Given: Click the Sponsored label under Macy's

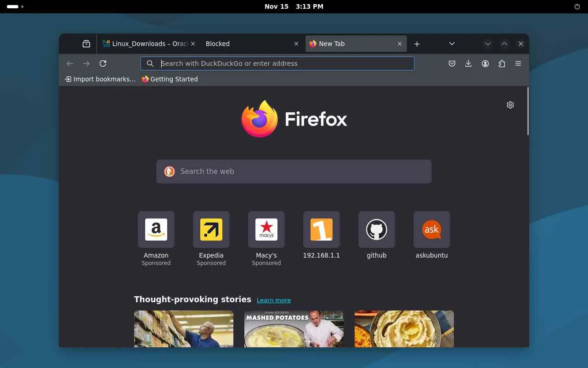Looking at the screenshot, I should click(x=266, y=263).
